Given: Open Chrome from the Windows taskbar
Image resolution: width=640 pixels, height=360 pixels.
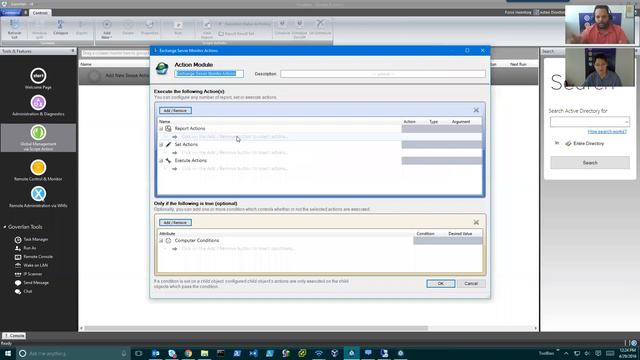Looking at the screenshot, I should coord(188,353).
